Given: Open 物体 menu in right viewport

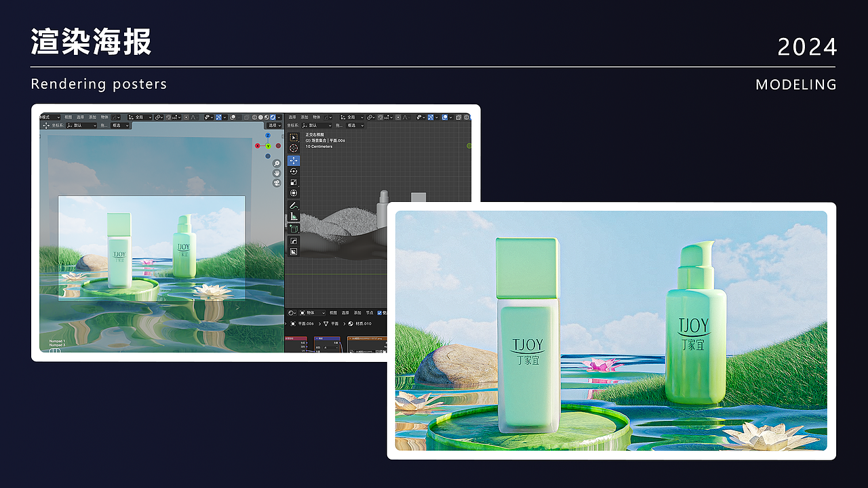Looking at the screenshot, I should click(317, 117).
